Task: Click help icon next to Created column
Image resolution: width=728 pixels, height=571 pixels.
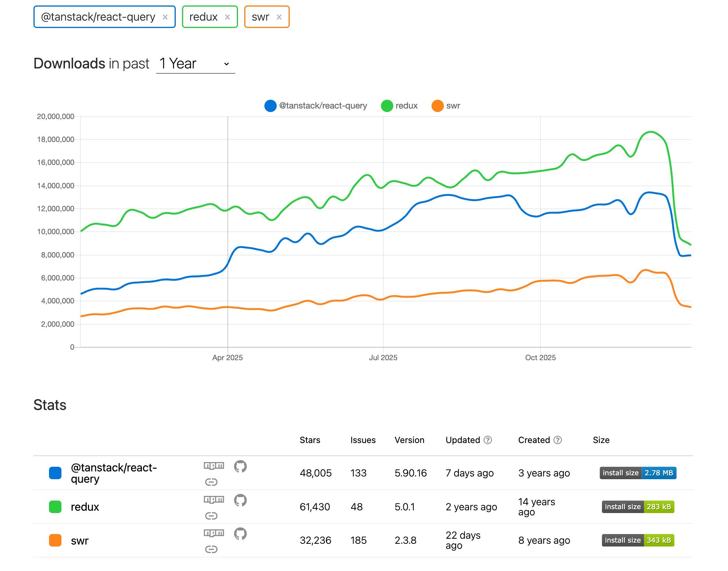Action: (558, 440)
